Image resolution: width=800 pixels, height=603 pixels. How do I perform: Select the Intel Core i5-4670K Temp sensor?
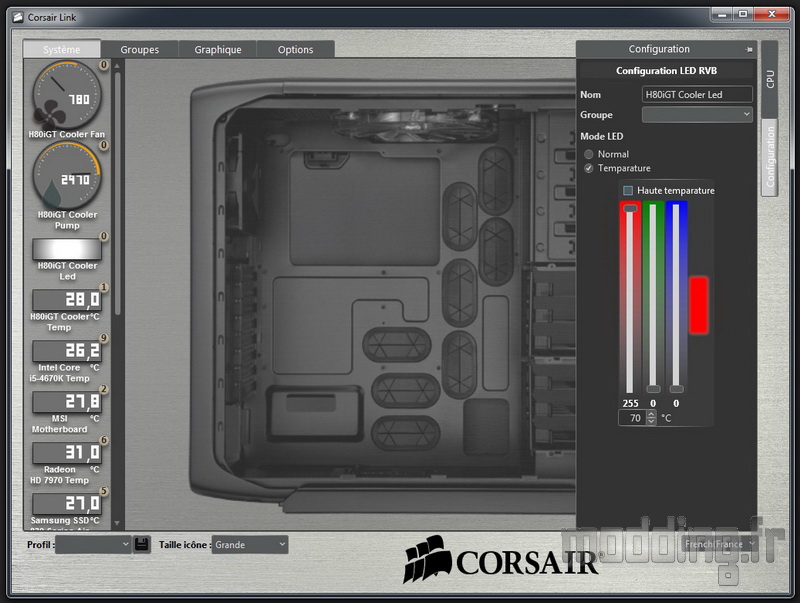coord(67,350)
